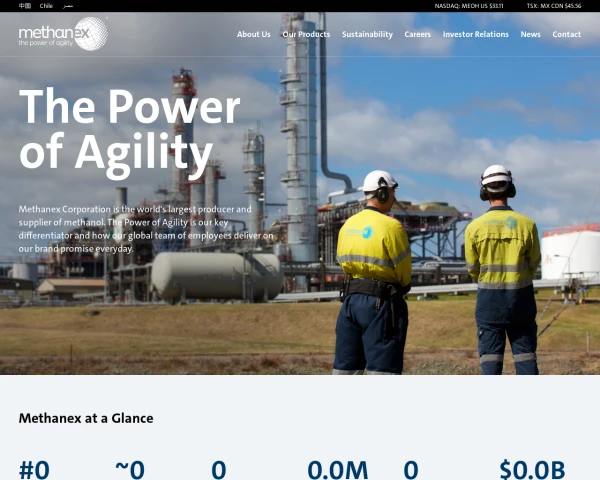
Task: Open the Contact page
Action: [566, 34]
